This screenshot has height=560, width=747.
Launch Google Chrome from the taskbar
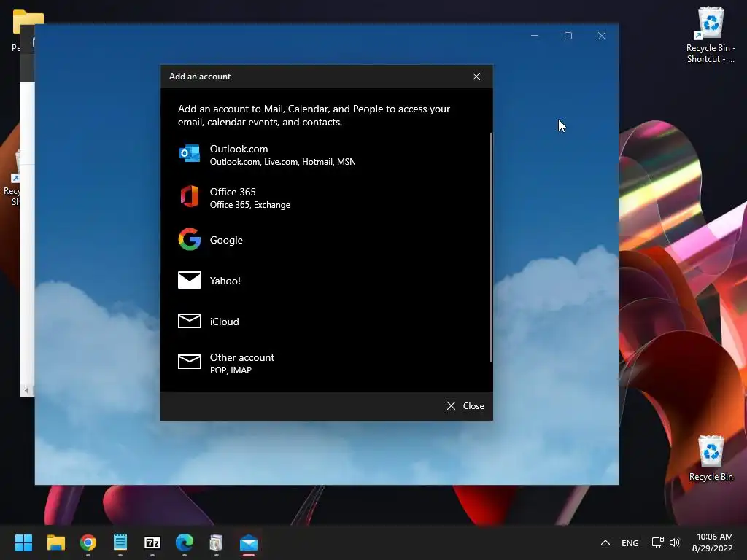[88, 542]
